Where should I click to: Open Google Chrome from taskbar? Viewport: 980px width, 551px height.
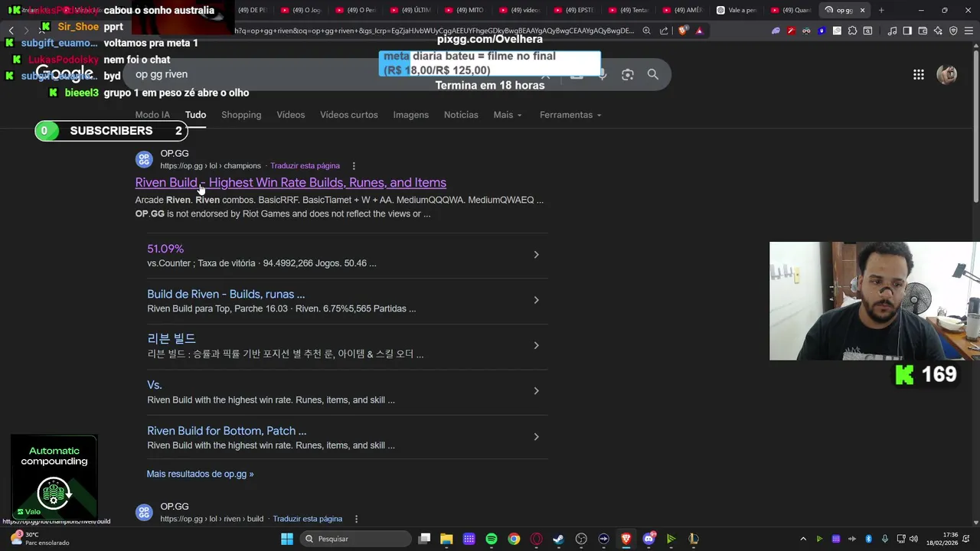tap(514, 539)
